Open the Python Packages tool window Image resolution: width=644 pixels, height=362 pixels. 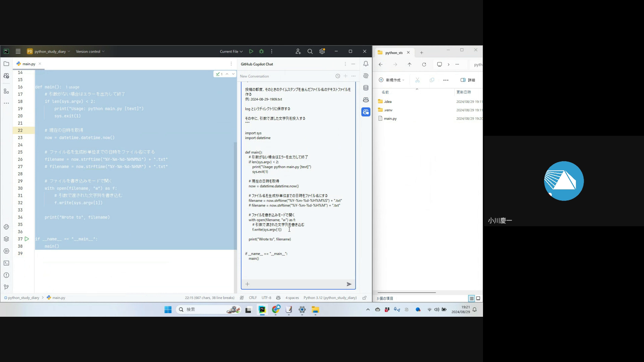point(6,239)
